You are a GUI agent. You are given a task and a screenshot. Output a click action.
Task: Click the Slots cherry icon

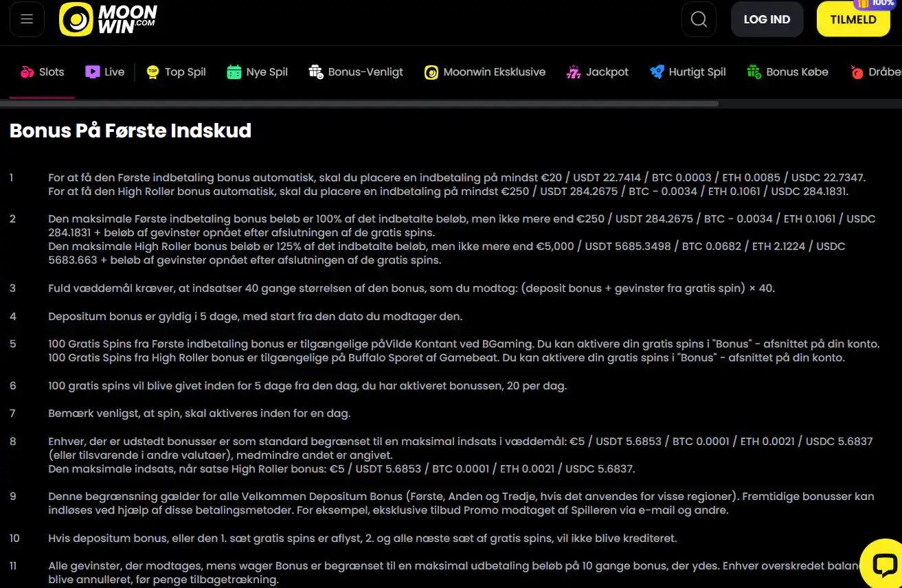click(x=27, y=72)
